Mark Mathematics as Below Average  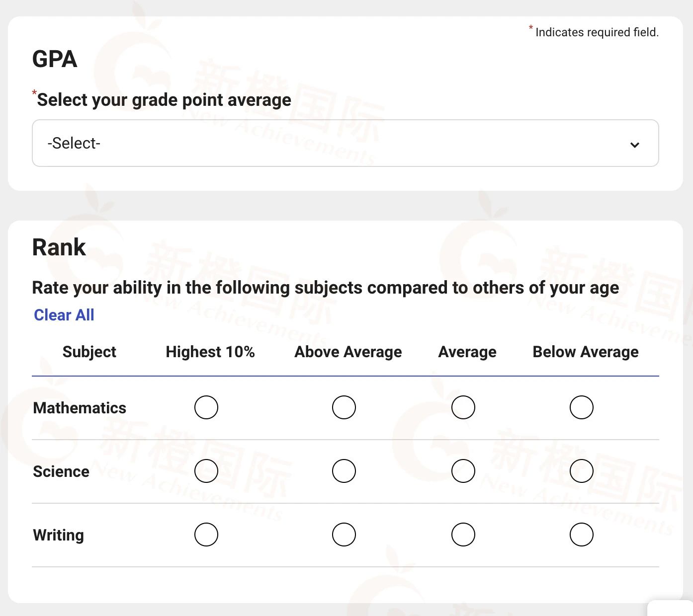tap(582, 407)
